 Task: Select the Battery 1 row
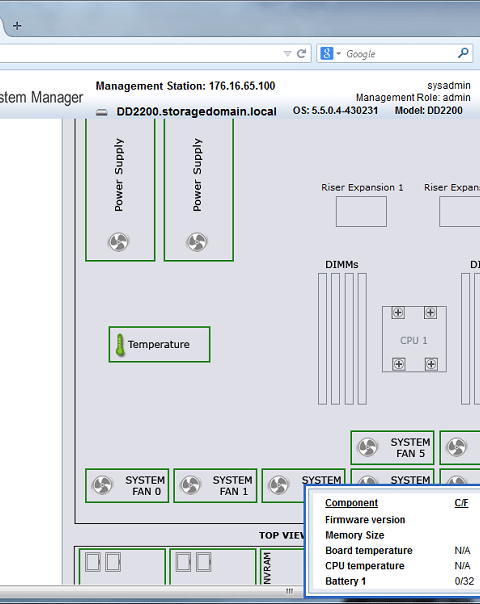pyautogui.click(x=401, y=581)
